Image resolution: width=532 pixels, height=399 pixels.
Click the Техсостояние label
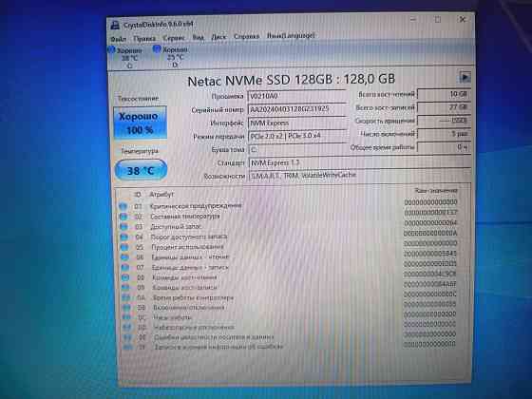138,99
